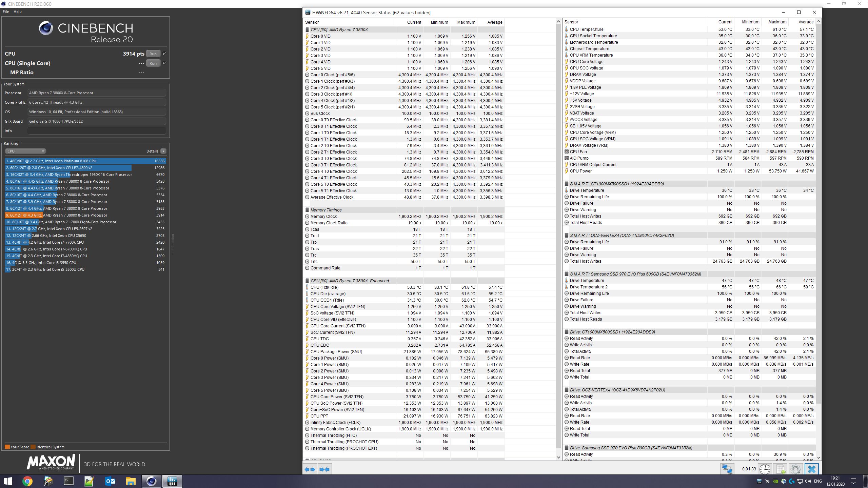Toggle the CPU test checkbox
868x488 pixels.
tap(164, 54)
